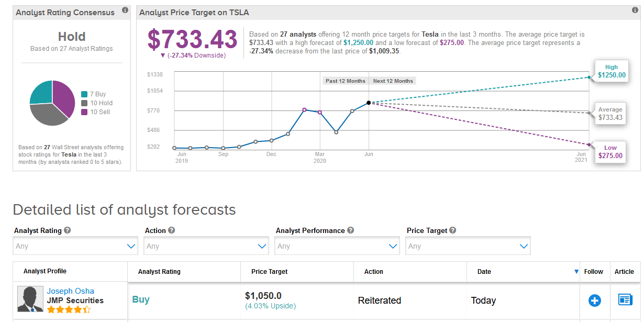Screen dimensions: 644x322
Task: Click the help icon next to Analyst Rating filter
Action: click(68, 230)
